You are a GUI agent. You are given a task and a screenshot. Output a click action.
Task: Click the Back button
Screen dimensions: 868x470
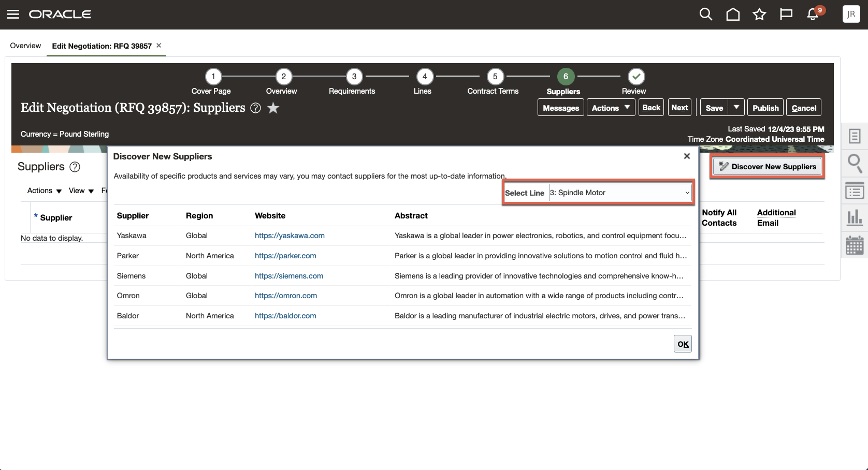651,108
